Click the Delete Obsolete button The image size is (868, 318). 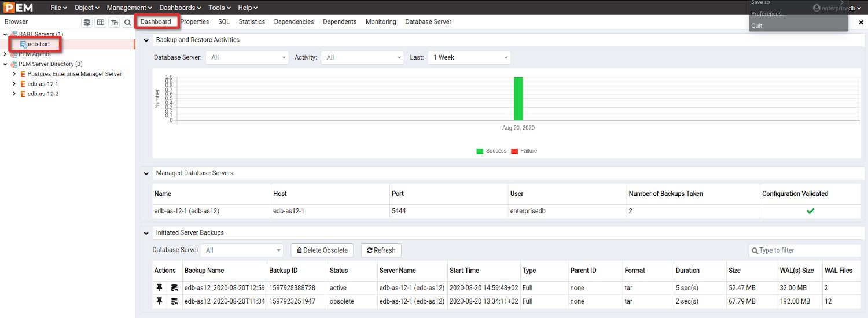click(322, 250)
